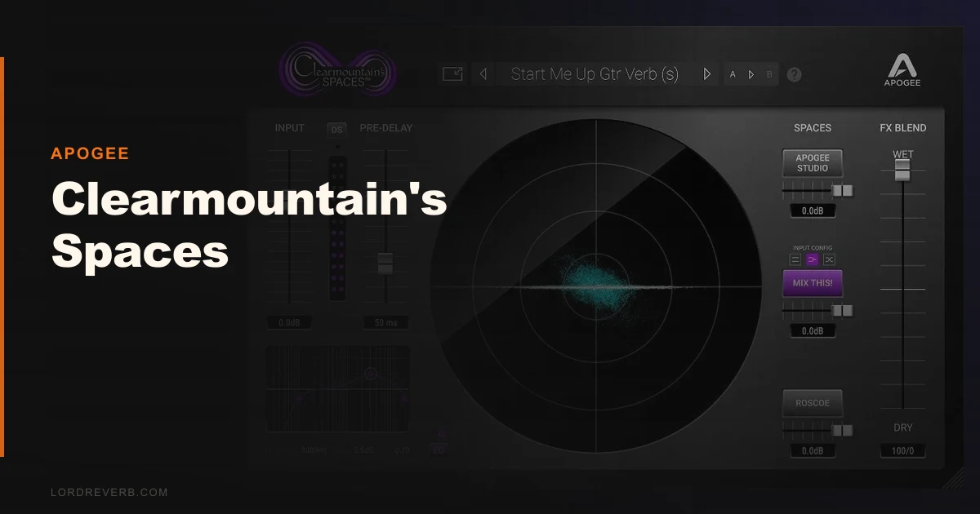The image size is (980, 514).
Task: Click the Pre-Delay fader handle
Action: (x=385, y=264)
